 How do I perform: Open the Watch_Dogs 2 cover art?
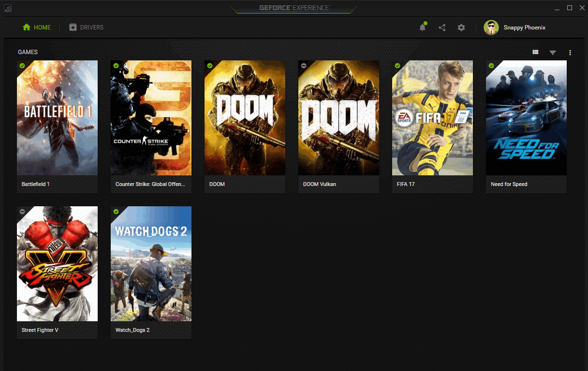(151, 264)
